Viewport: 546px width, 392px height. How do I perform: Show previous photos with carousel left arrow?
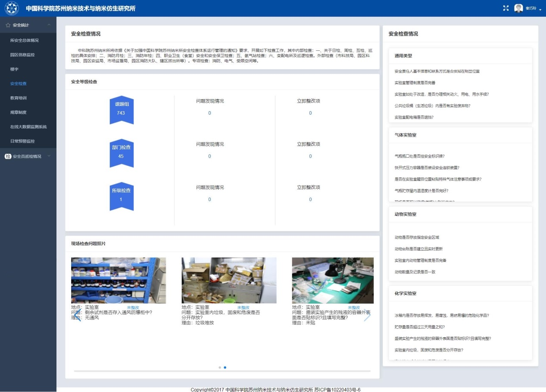click(78, 315)
